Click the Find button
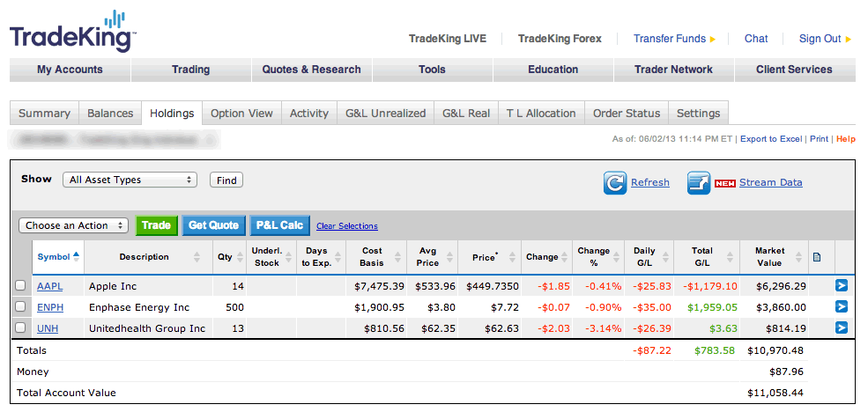 (226, 180)
